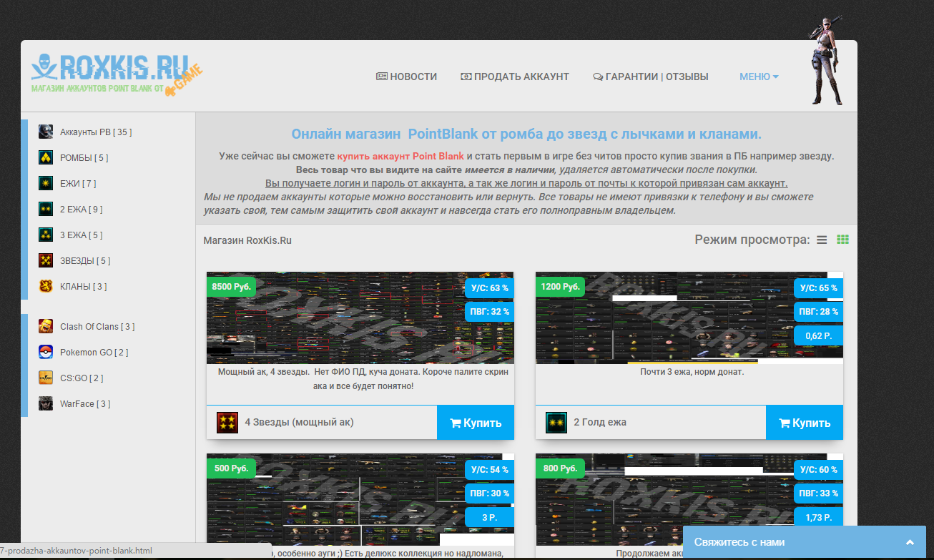Click the ПВГ: 30 % badge

(489, 493)
